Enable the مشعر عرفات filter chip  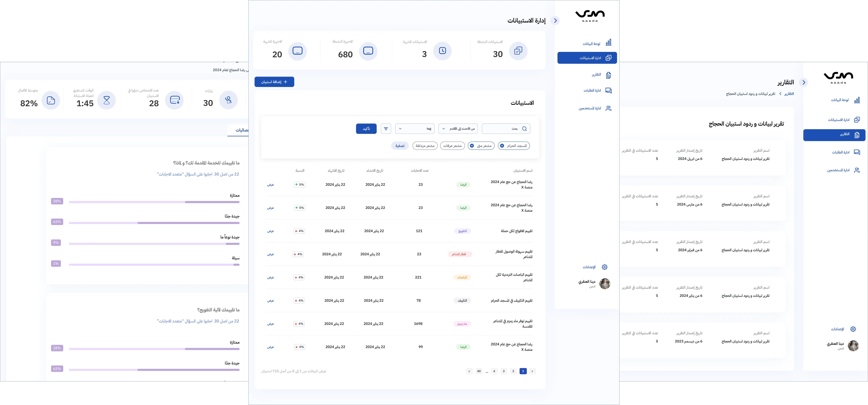click(452, 146)
